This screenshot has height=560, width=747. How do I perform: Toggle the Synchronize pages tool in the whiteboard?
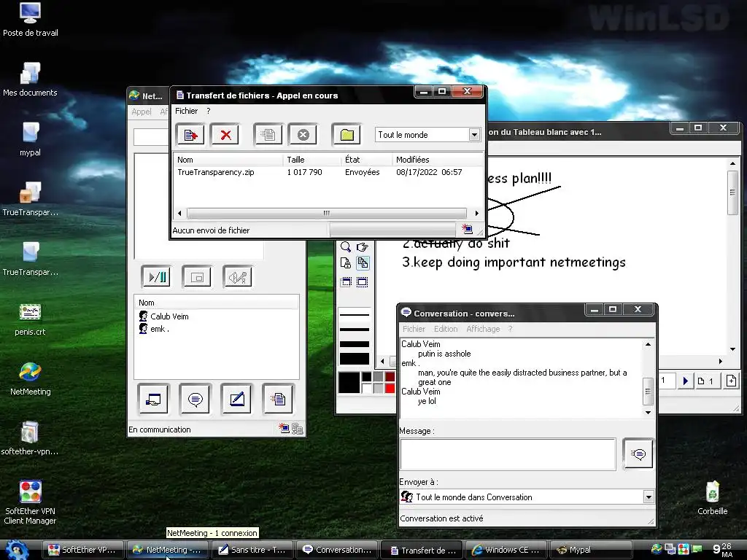(362, 262)
